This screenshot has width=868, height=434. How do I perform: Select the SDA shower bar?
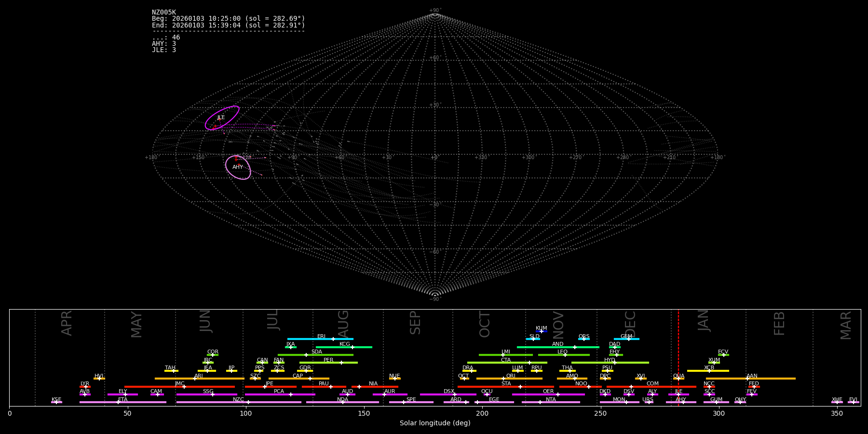(315, 355)
